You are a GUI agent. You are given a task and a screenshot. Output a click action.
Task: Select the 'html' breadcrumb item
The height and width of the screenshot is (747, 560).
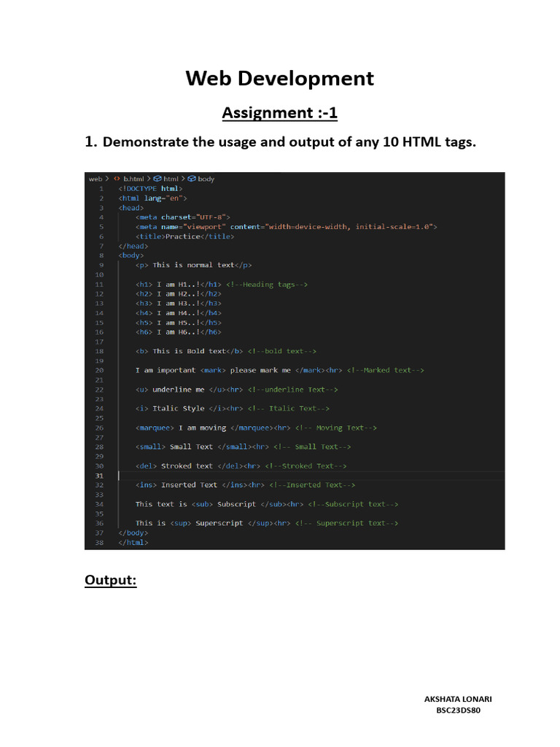[171, 179]
